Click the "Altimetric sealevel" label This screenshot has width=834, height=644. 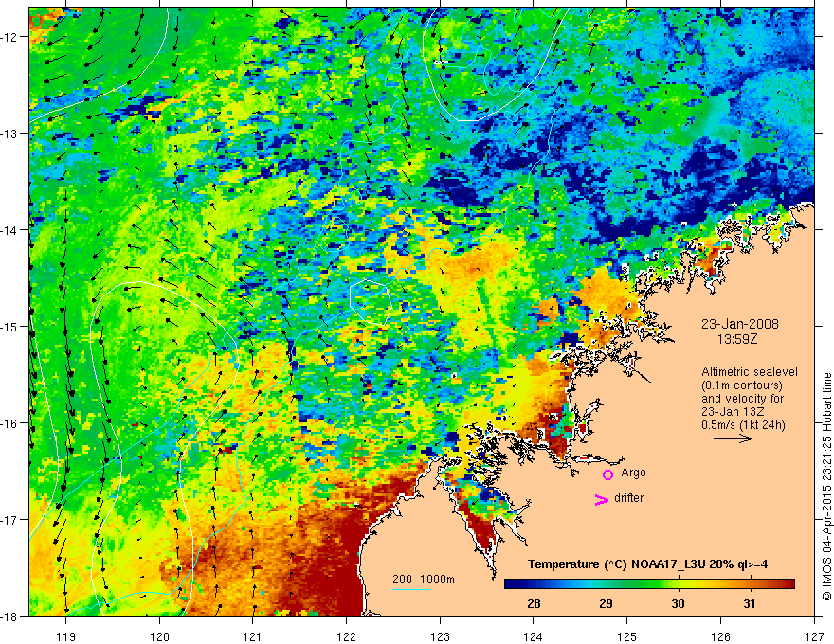(x=750, y=372)
